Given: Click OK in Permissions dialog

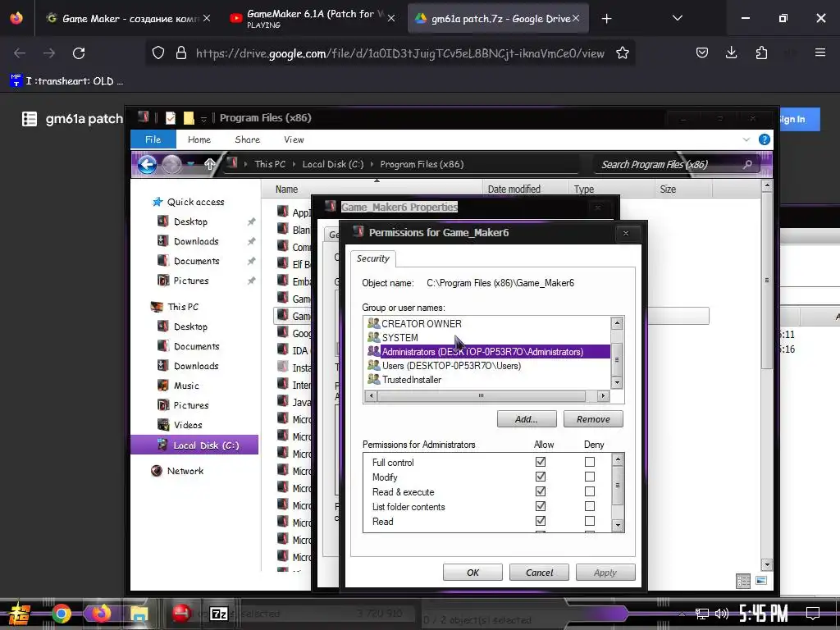Looking at the screenshot, I should coord(472,572).
